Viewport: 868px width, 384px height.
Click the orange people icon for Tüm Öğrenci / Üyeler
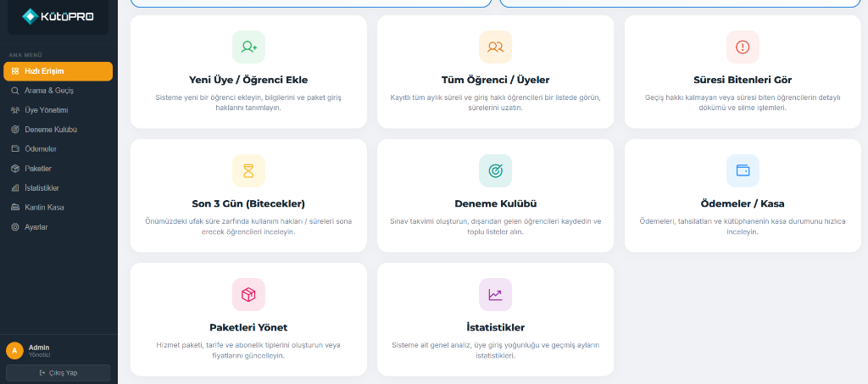(x=495, y=47)
